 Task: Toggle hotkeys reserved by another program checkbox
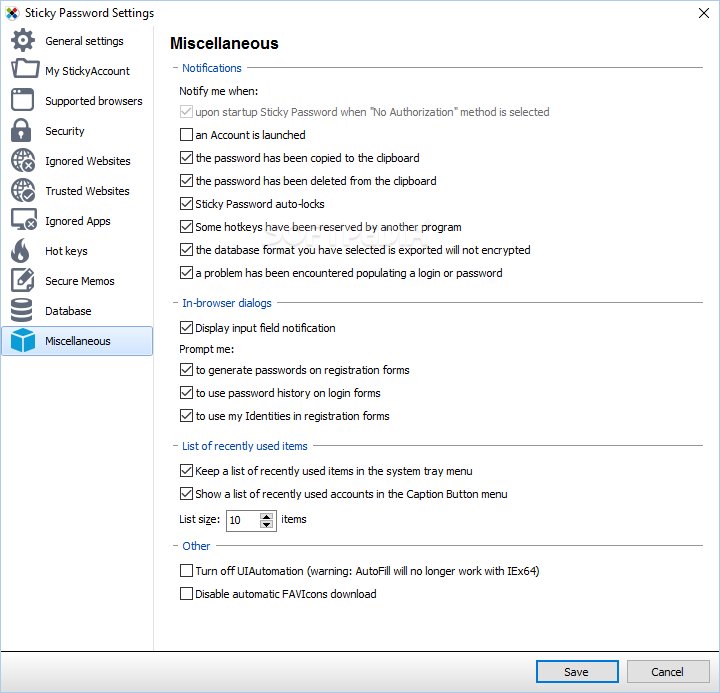click(186, 226)
